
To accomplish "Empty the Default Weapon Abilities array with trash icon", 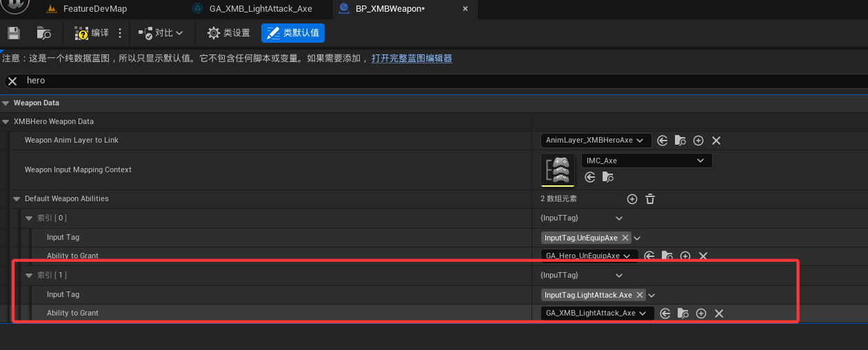I will (x=649, y=199).
